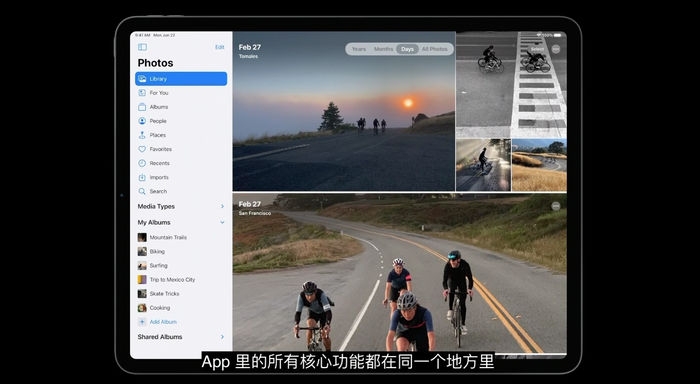This screenshot has width=700, height=384.
Task: Toggle the sidebar icon above Photos
Action: (x=142, y=47)
